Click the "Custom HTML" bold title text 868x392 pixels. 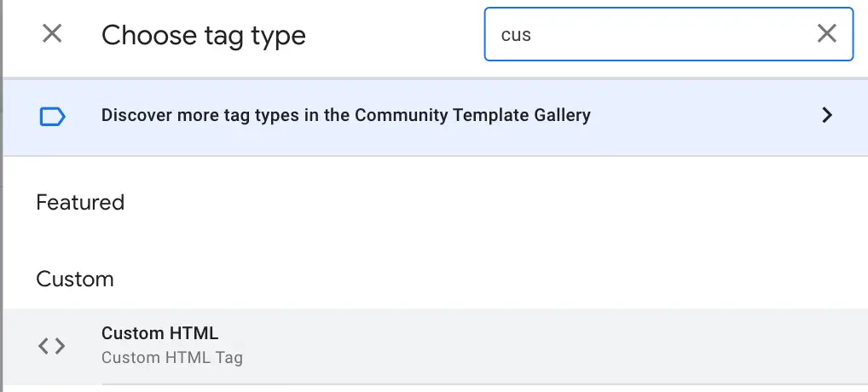tap(159, 333)
